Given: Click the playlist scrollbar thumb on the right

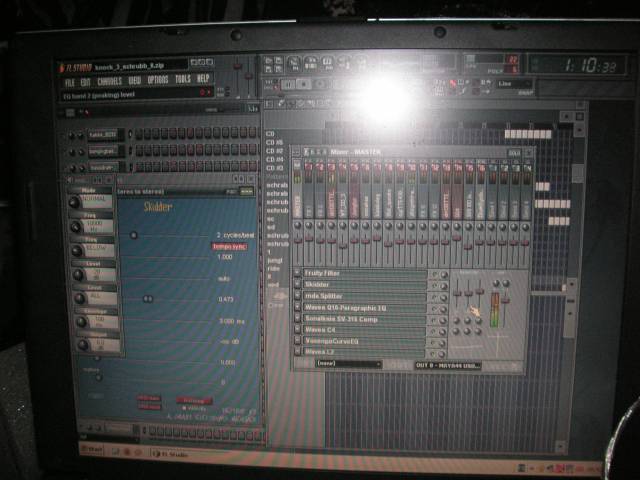Looking at the screenshot, I should 578,173.
